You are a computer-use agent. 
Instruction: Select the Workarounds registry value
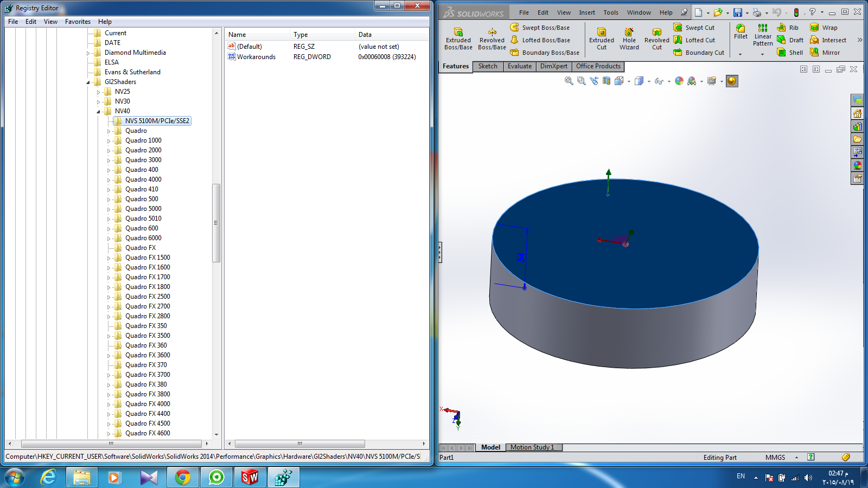pos(252,57)
